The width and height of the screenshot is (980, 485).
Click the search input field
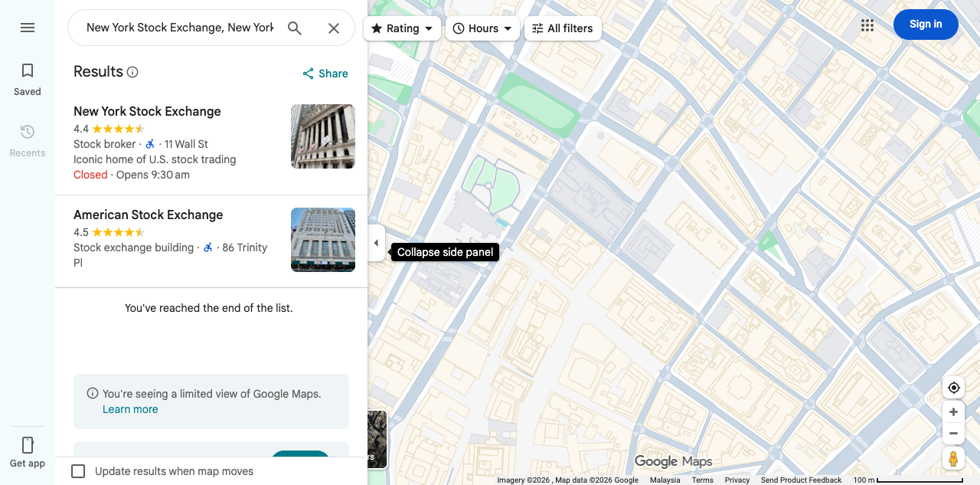pyautogui.click(x=179, y=28)
